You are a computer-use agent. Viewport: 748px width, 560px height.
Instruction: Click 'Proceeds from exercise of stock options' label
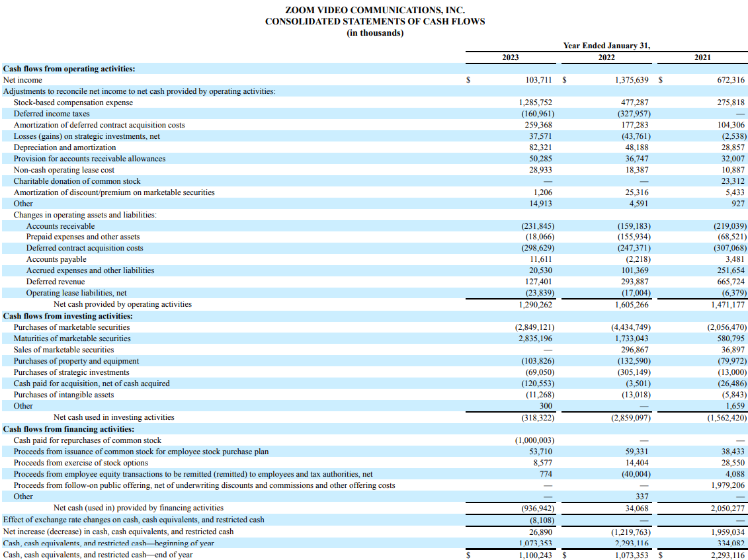coord(81,463)
